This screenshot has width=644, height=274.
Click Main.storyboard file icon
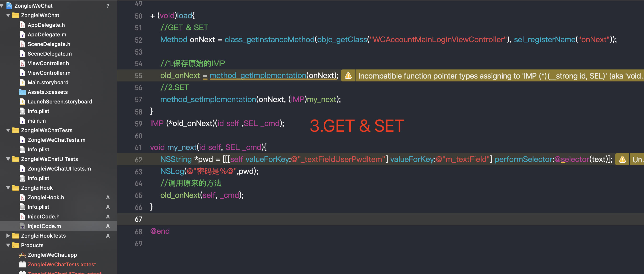[22, 82]
